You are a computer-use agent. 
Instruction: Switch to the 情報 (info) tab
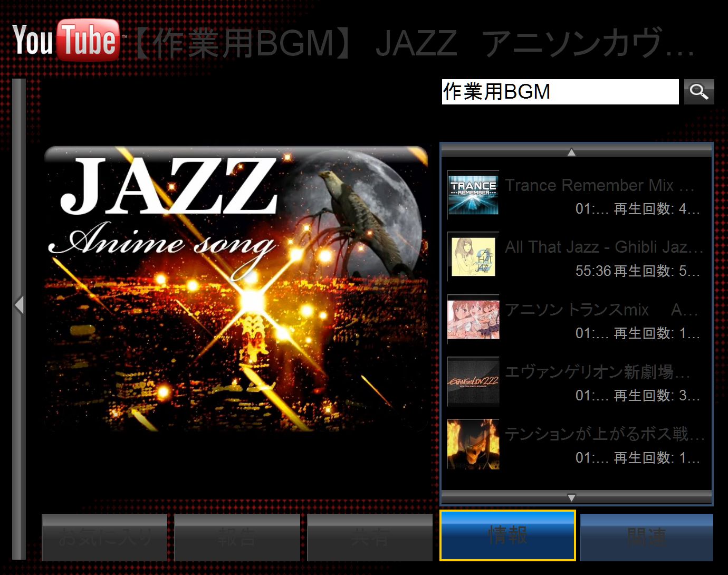coord(507,535)
